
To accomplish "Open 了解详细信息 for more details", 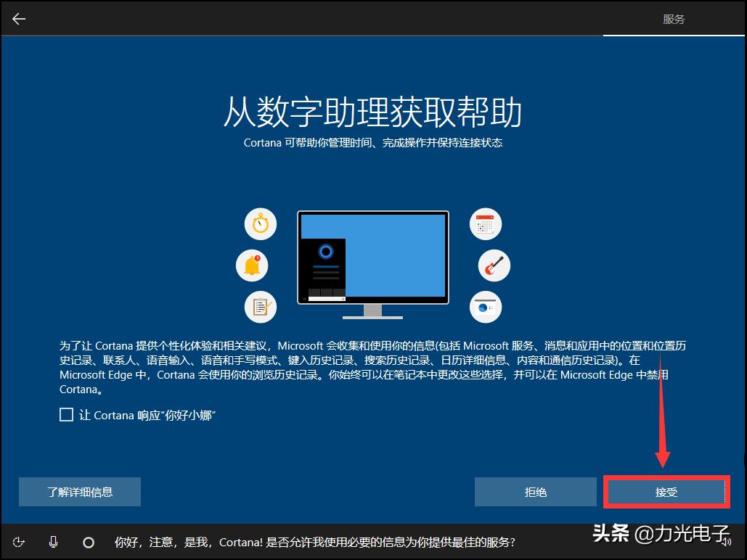I will pyautogui.click(x=79, y=492).
